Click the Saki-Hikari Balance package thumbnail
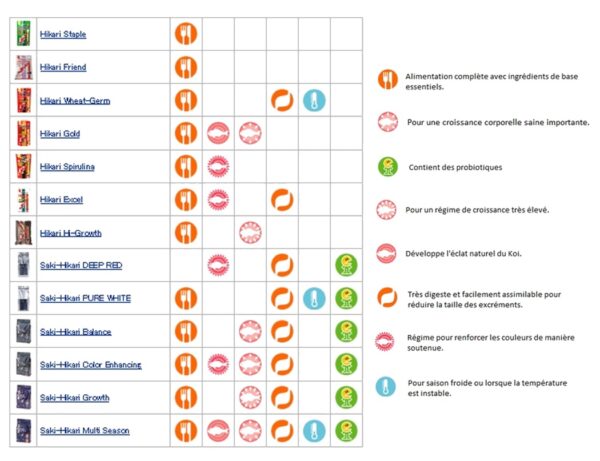Viewport: 600px width, 461px height. [x=24, y=331]
